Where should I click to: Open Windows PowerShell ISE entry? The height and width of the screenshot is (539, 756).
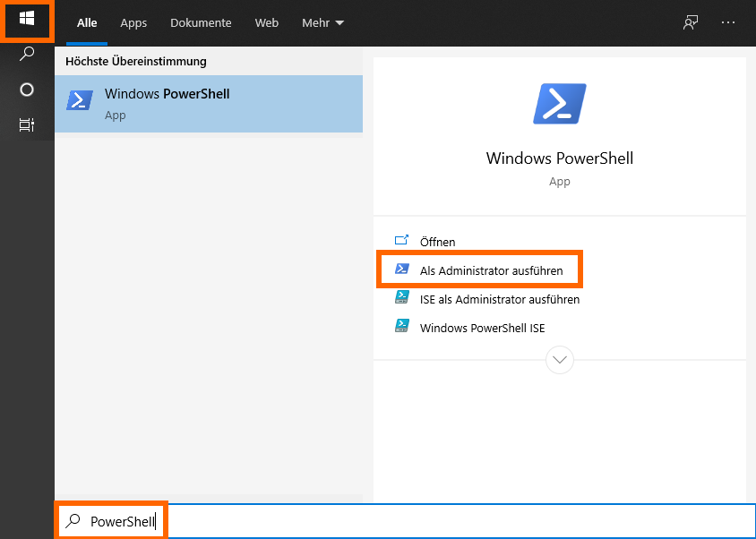pos(482,328)
